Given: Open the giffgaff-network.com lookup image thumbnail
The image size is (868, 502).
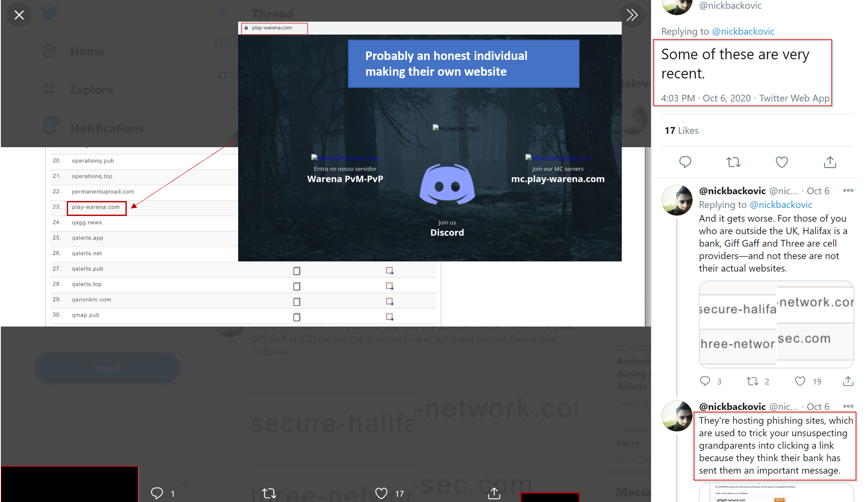Looking at the screenshot, I should 776,493.
